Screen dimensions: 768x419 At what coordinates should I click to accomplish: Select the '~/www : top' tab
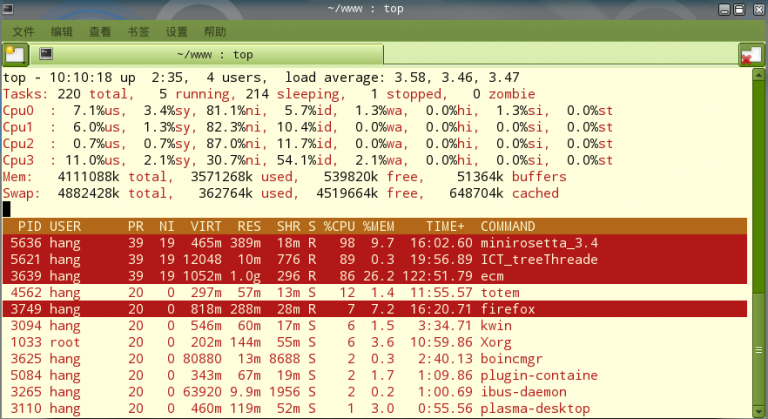207,54
